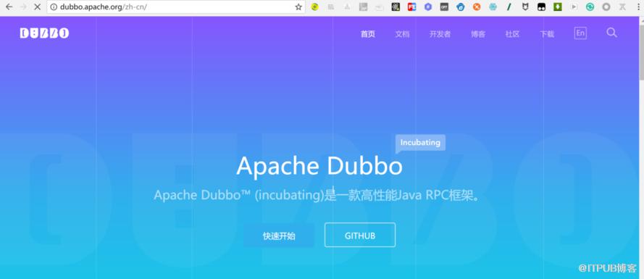Click the blue shield extension icon
Image resolution: width=644 pixels, height=279 pixels.
pyautogui.click(x=461, y=7)
